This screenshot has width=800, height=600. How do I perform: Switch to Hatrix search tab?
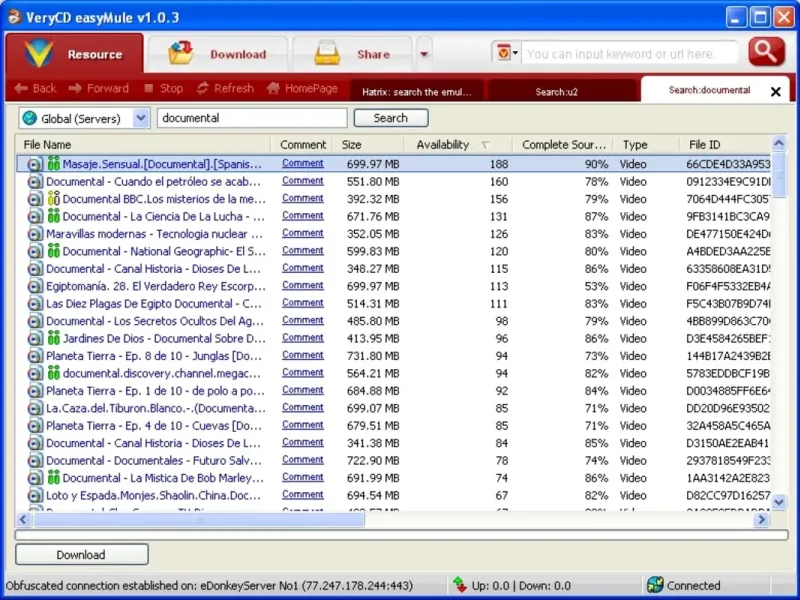coord(416,92)
